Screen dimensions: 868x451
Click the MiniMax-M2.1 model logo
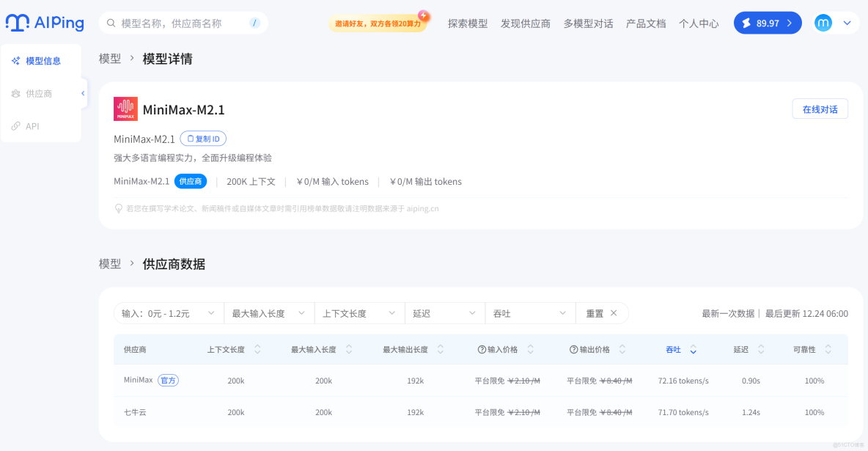click(125, 109)
